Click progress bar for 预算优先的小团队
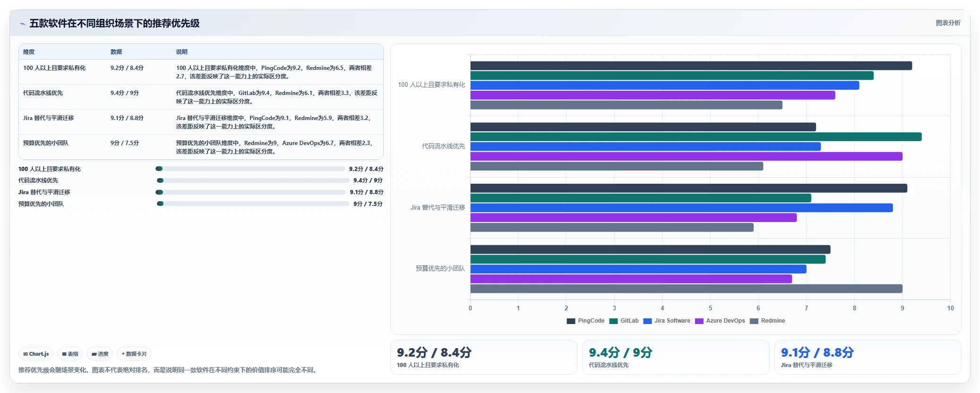The width and height of the screenshot is (980, 393). (253, 204)
